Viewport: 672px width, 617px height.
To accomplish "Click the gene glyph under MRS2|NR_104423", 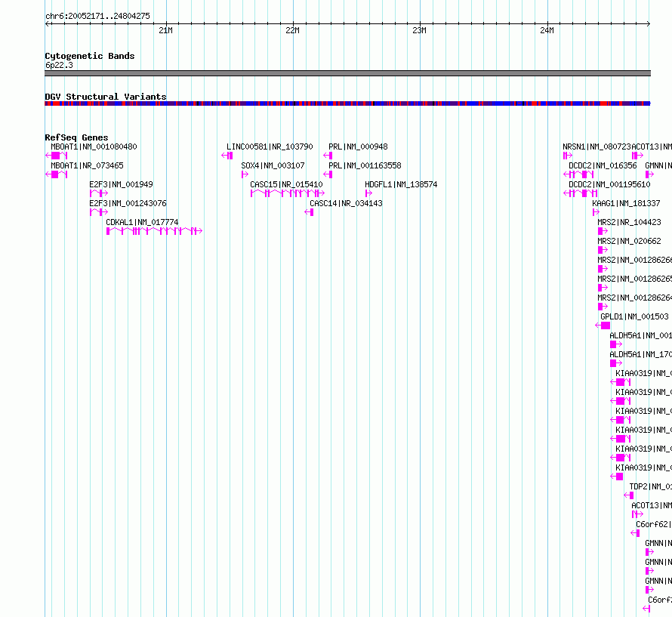I will click(x=603, y=231).
